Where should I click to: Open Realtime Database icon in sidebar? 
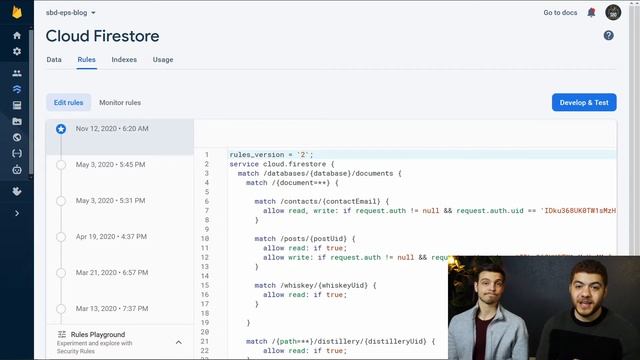[x=17, y=105]
